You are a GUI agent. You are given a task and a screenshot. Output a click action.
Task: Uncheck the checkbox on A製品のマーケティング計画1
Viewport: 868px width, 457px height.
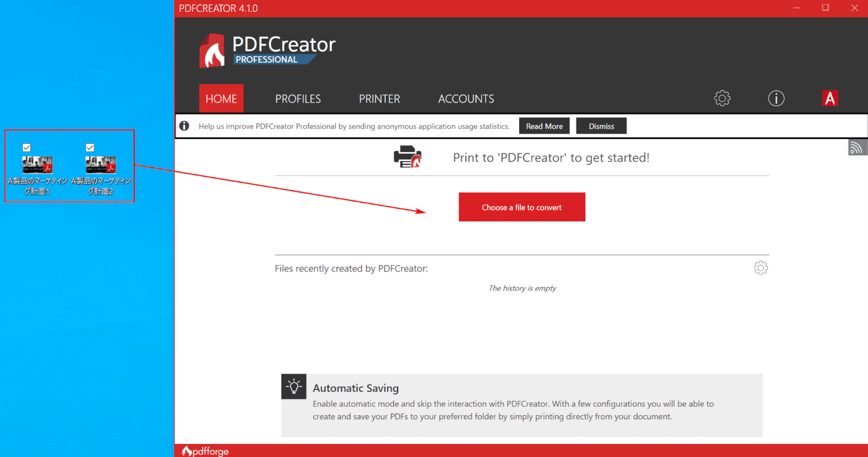coord(26,147)
